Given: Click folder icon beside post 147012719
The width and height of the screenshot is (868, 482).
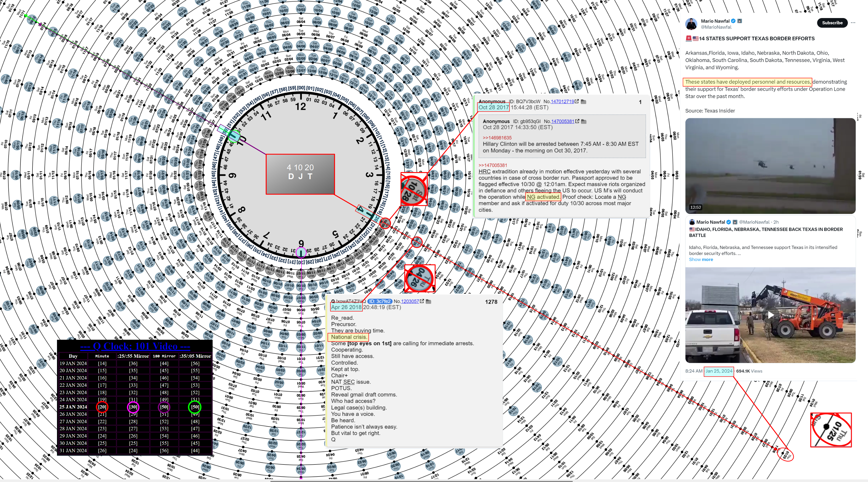Looking at the screenshot, I should click(583, 101).
